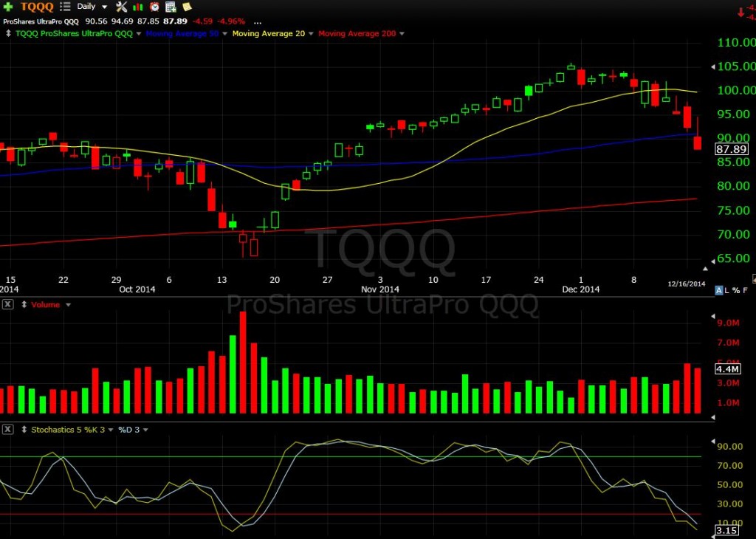Open the chart type bars icon
This screenshot has height=539, width=756.
coord(138,7)
